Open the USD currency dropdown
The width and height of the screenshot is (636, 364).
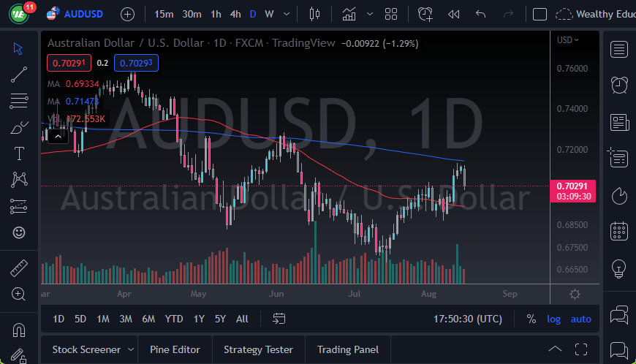coord(567,39)
